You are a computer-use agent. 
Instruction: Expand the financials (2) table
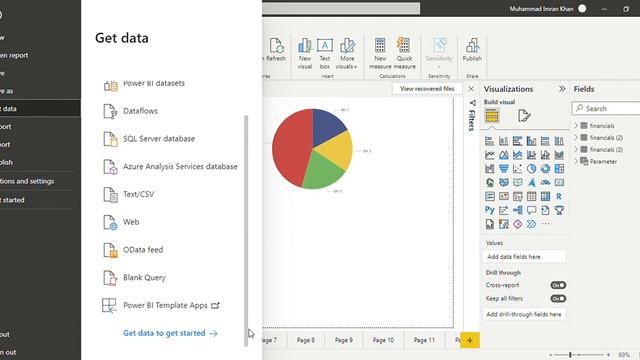click(576, 138)
